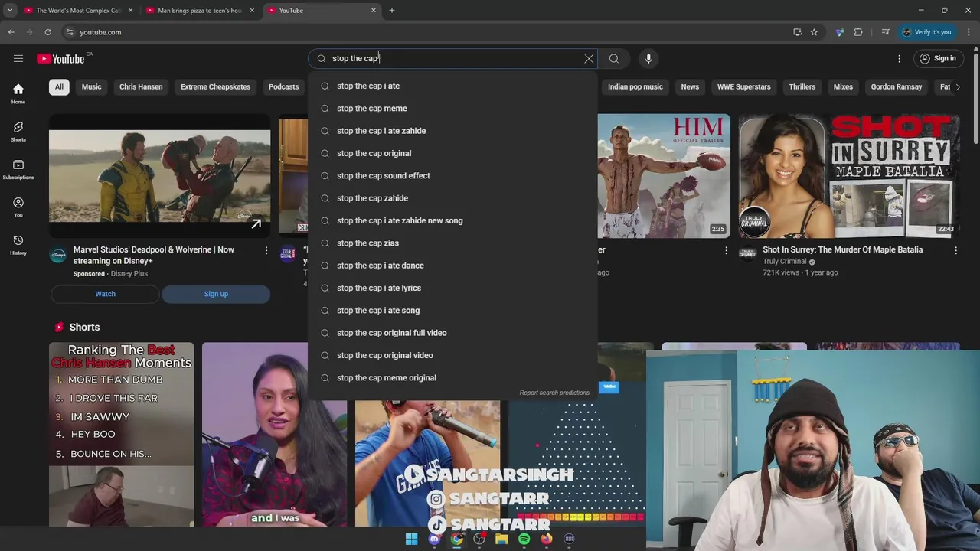Select the Music filter chip
Image resolution: width=980 pixels, height=551 pixels.
pyautogui.click(x=91, y=86)
